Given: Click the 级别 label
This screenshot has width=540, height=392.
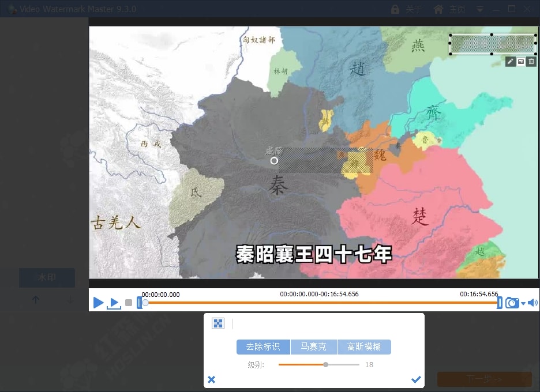Looking at the screenshot, I should point(256,365).
